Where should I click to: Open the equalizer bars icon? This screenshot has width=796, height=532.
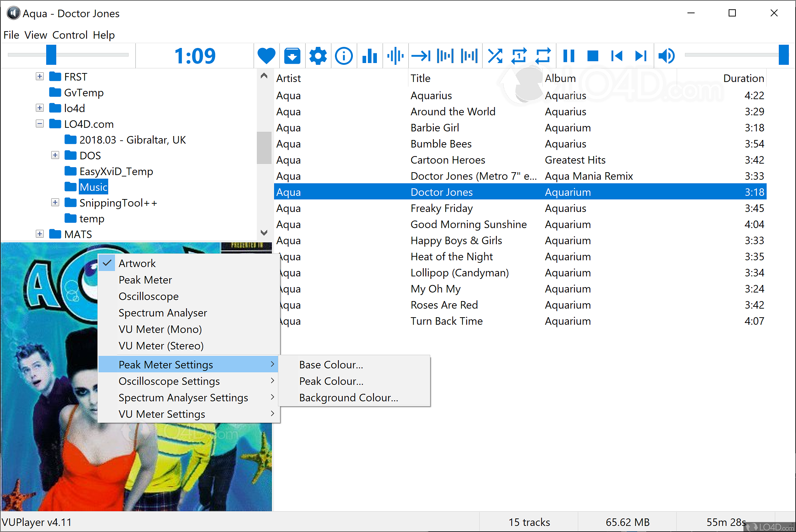coord(370,55)
